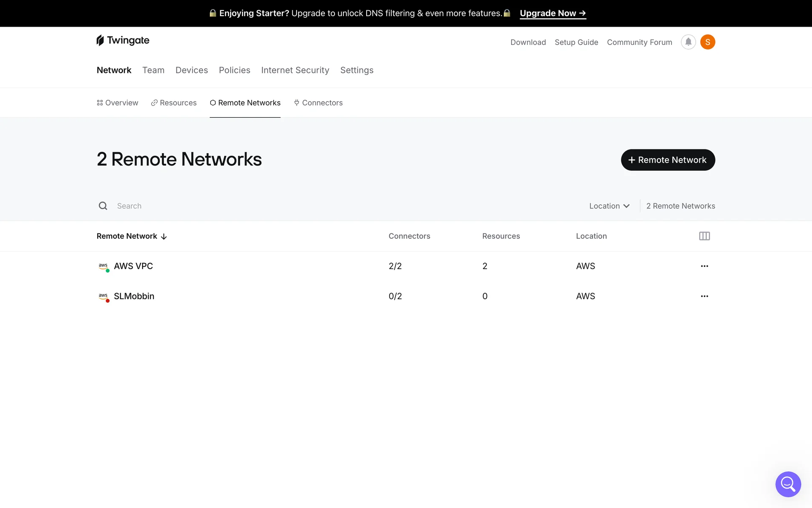Open the orange user avatar menu

(708, 42)
